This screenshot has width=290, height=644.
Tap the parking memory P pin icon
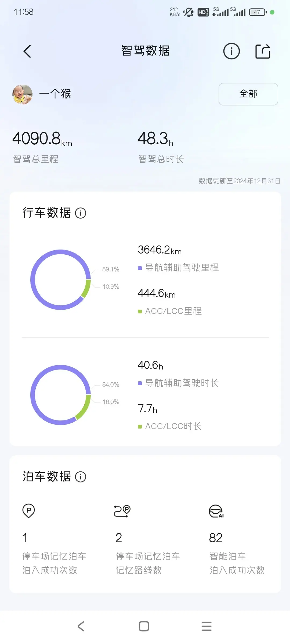pyautogui.click(x=29, y=511)
